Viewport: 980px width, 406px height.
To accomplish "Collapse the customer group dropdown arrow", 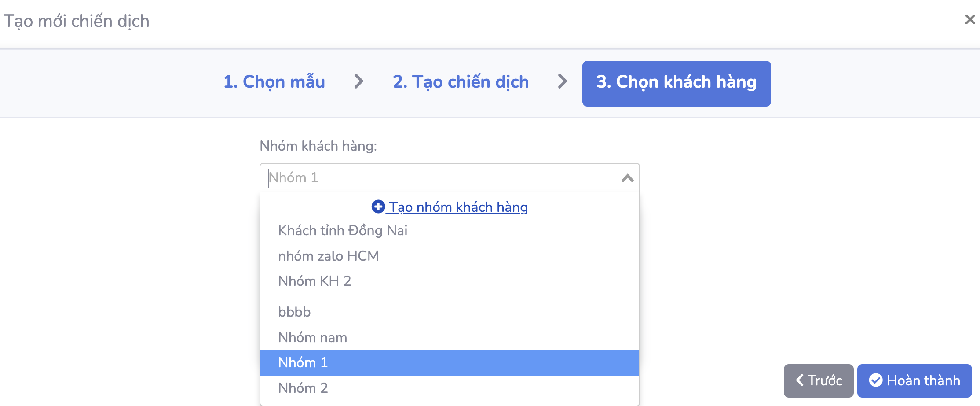I will click(627, 178).
